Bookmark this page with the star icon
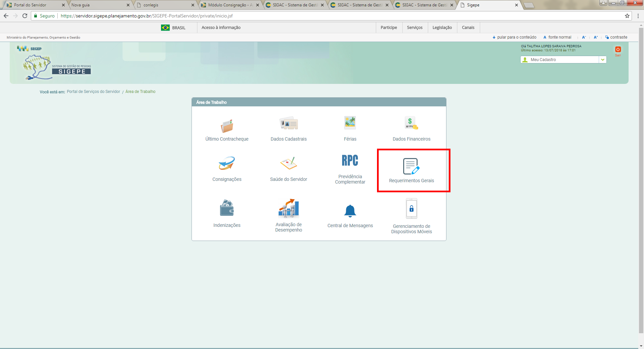644x349 pixels. click(627, 16)
